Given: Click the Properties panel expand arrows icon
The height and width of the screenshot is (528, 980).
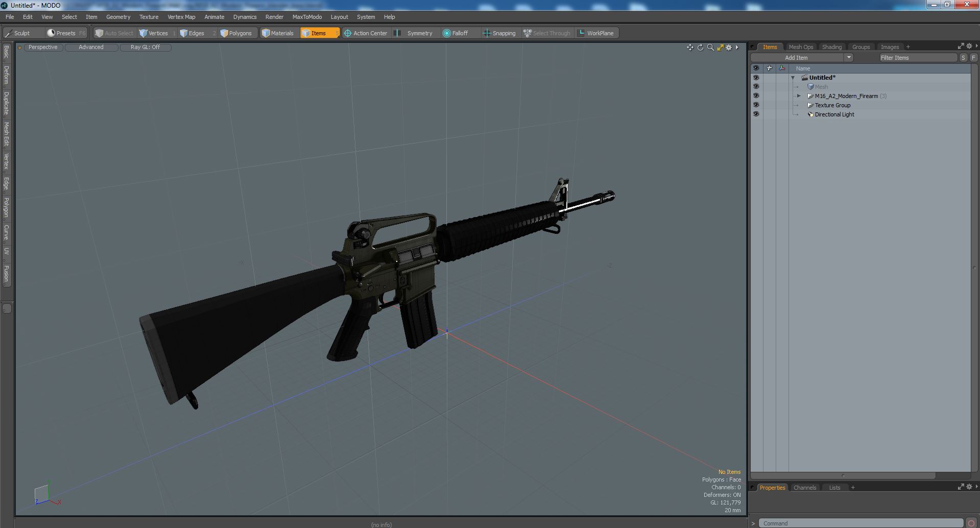Looking at the screenshot, I should [961, 487].
